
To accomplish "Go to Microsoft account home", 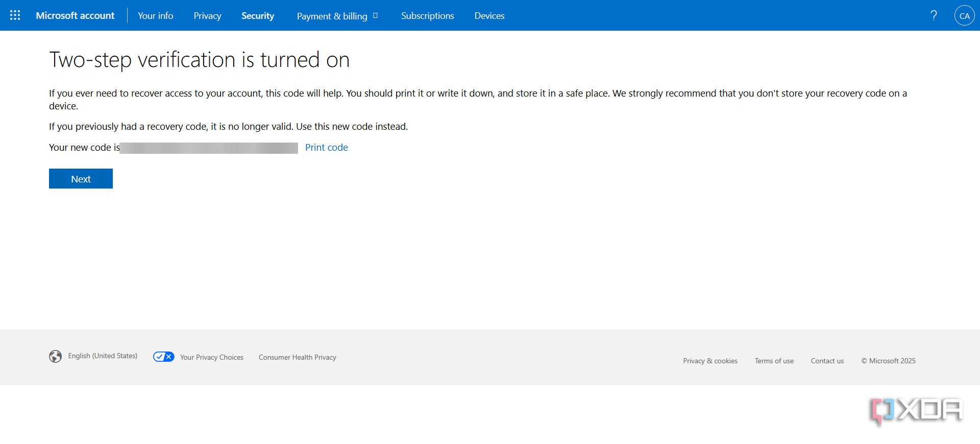I will 75,15.
